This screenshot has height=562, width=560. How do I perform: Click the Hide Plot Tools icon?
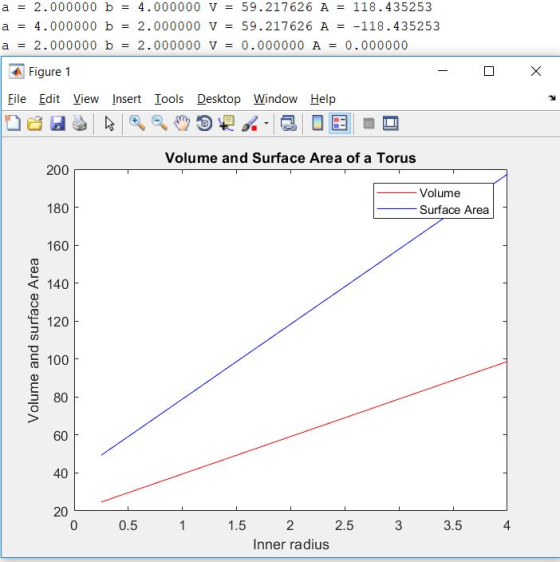(x=369, y=123)
